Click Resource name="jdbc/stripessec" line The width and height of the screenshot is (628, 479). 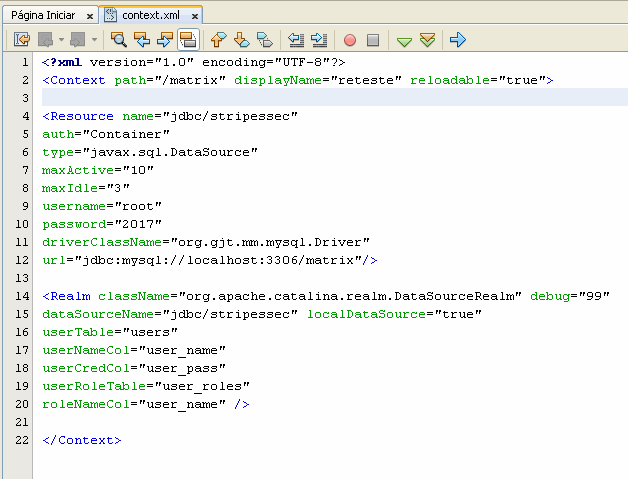(x=170, y=116)
